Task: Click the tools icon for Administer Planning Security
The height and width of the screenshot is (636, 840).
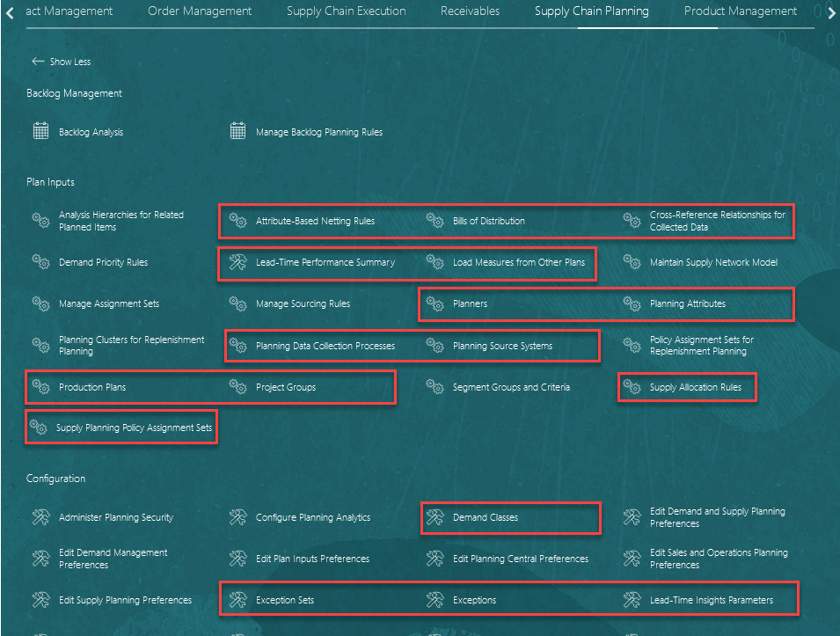Action: (40, 517)
